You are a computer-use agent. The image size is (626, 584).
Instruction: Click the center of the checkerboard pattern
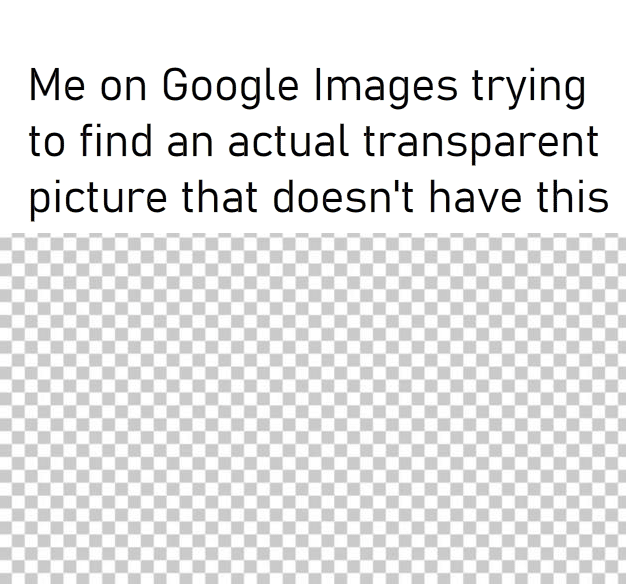click(313, 408)
